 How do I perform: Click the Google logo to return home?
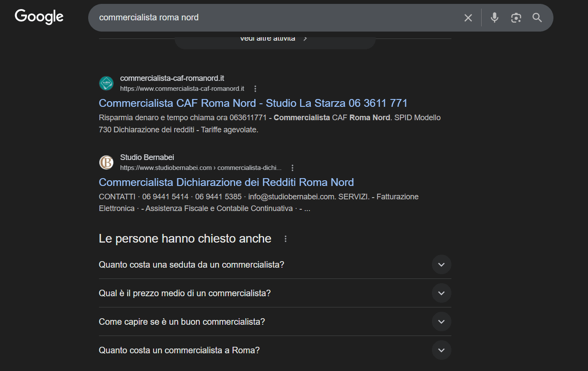(x=38, y=16)
